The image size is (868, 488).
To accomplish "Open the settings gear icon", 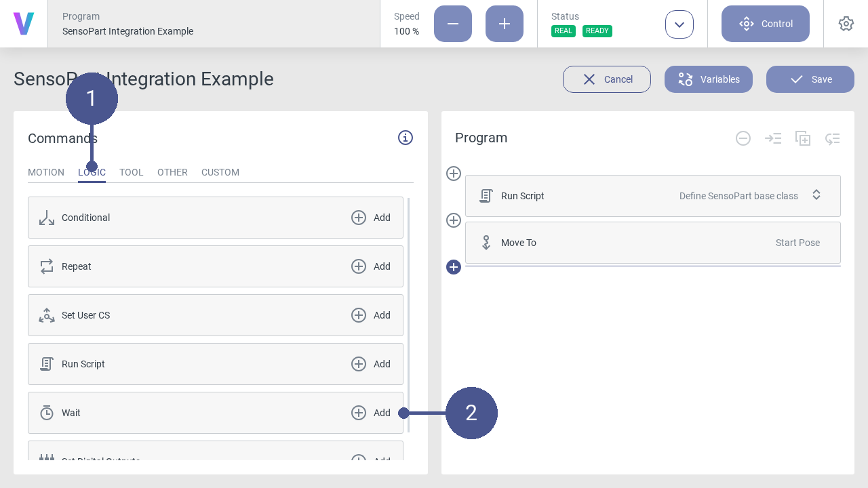I will point(846,24).
